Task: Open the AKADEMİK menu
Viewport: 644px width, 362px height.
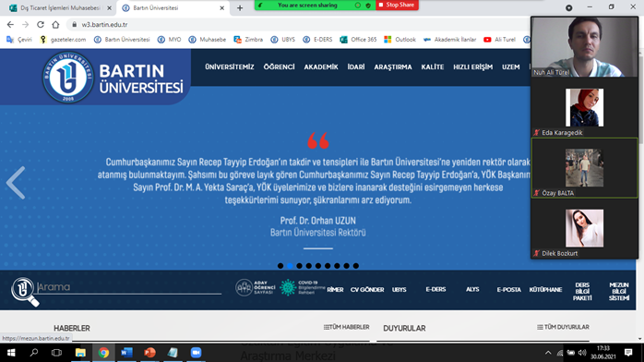Action: pyautogui.click(x=321, y=67)
